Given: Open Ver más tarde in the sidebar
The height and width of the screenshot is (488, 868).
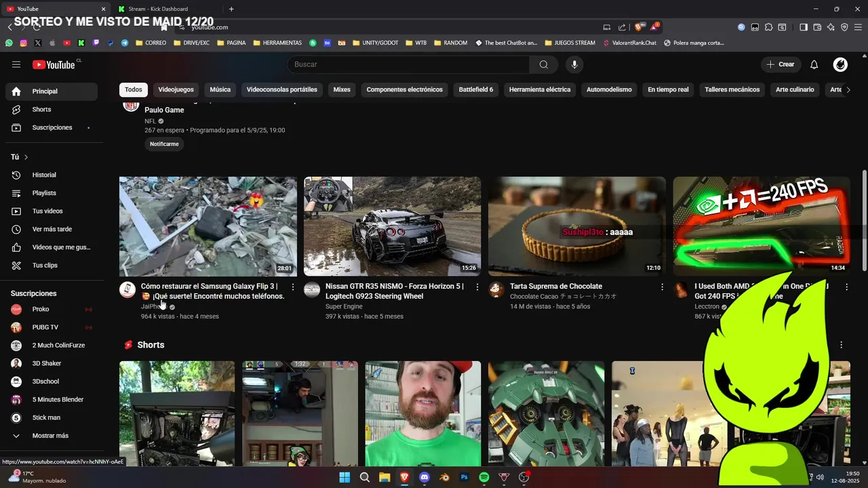Looking at the screenshot, I should [x=52, y=229].
